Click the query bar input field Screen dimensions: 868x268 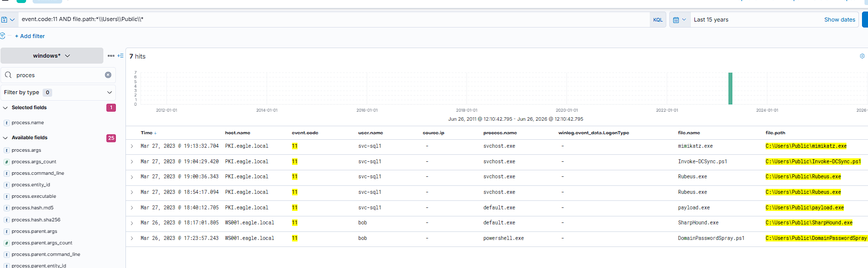pyautogui.click(x=334, y=20)
